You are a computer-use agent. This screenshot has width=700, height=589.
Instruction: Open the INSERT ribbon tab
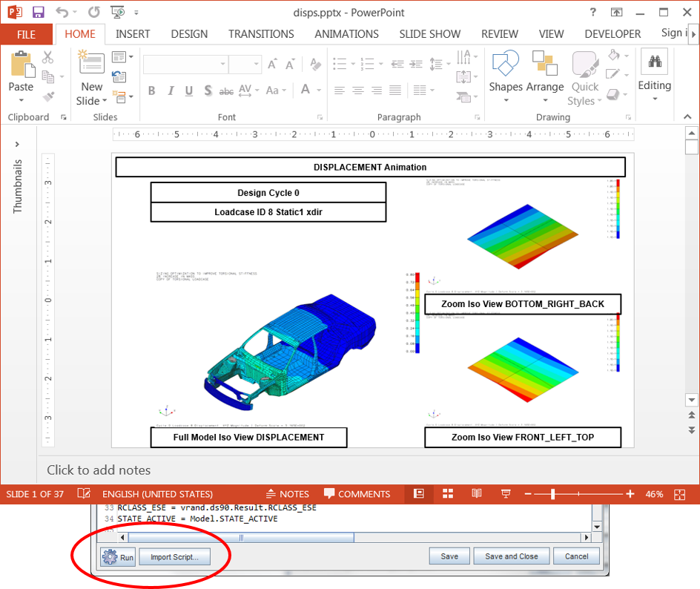(x=133, y=34)
